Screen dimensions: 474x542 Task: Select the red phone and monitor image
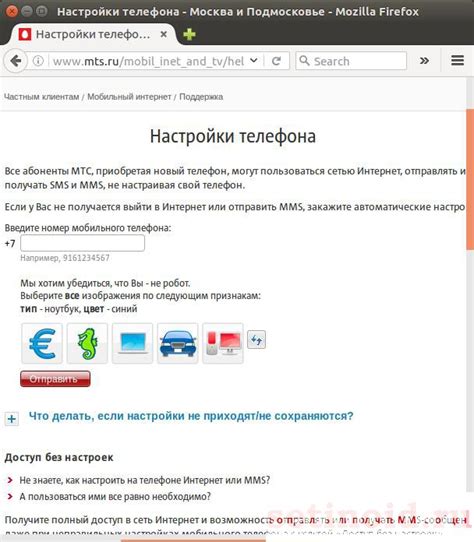(x=223, y=343)
